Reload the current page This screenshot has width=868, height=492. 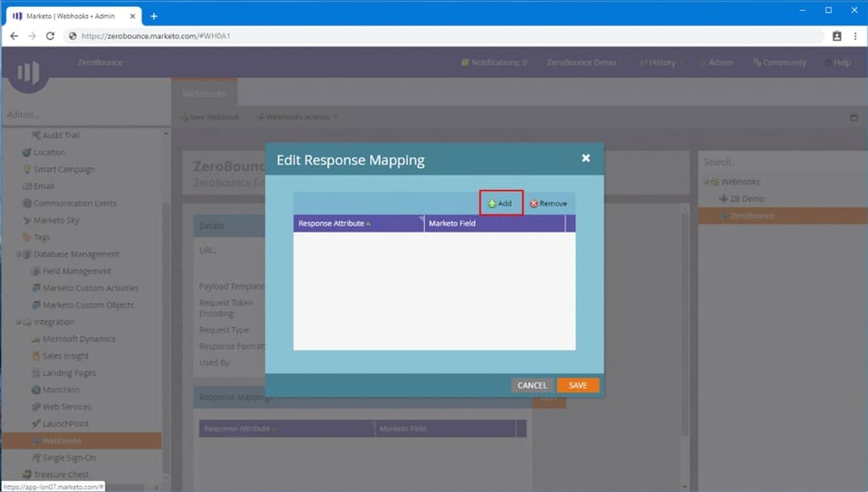(x=50, y=36)
